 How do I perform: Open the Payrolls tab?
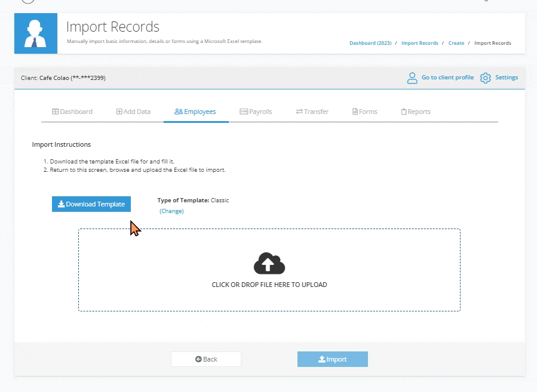[256, 112]
